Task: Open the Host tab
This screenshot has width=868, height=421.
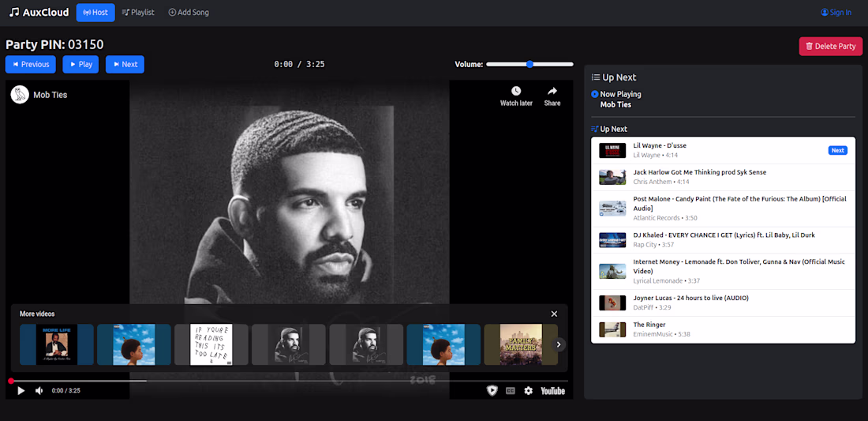Action: (95, 12)
